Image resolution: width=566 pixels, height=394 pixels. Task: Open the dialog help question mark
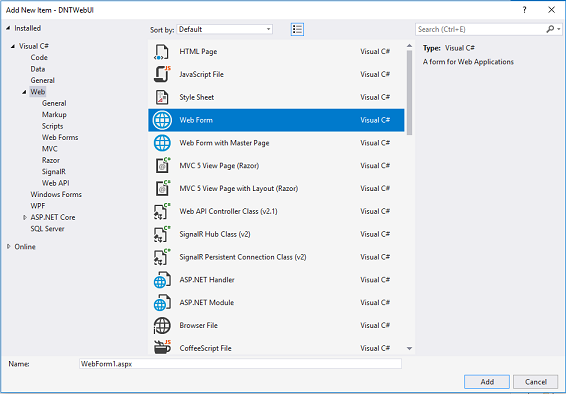524,10
